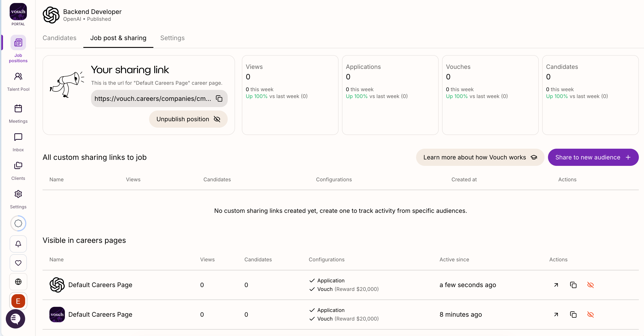
Task: Hide OpenAI Default Careers Page visibility
Action: pyautogui.click(x=590, y=285)
